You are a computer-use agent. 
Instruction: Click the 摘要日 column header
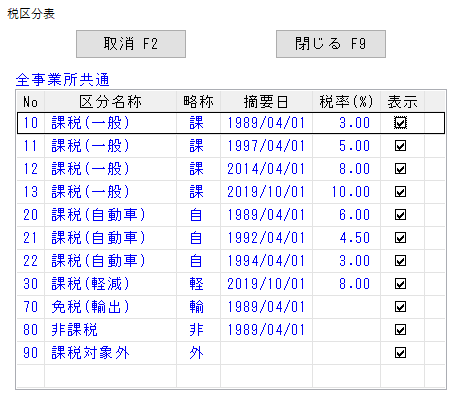[x=266, y=101]
